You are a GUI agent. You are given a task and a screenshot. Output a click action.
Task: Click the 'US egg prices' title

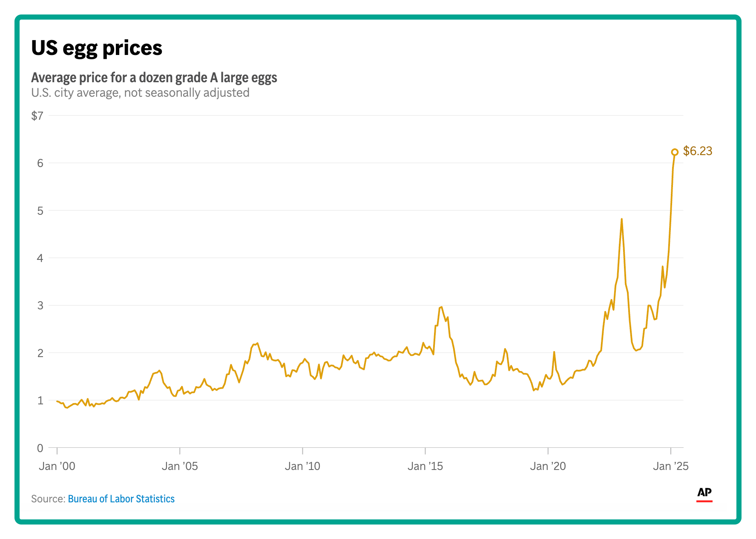coord(97,48)
